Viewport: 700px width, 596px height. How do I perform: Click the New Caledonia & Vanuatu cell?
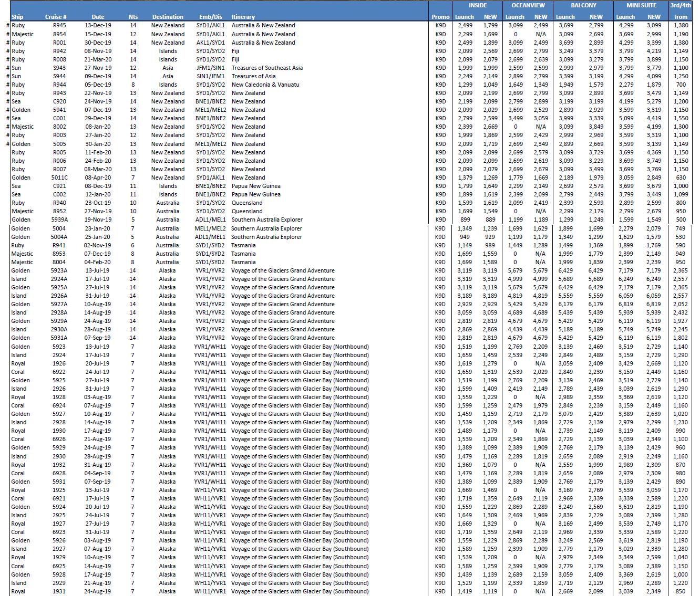[x=265, y=85]
